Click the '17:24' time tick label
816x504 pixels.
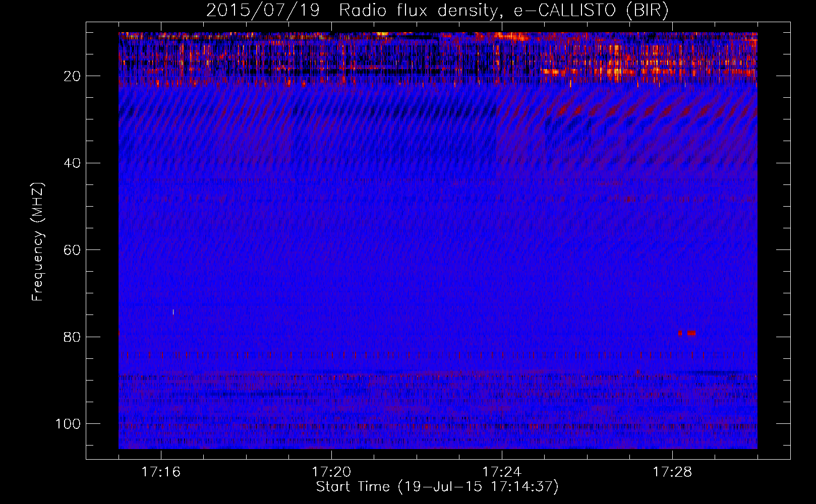pyautogui.click(x=502, y=472)
